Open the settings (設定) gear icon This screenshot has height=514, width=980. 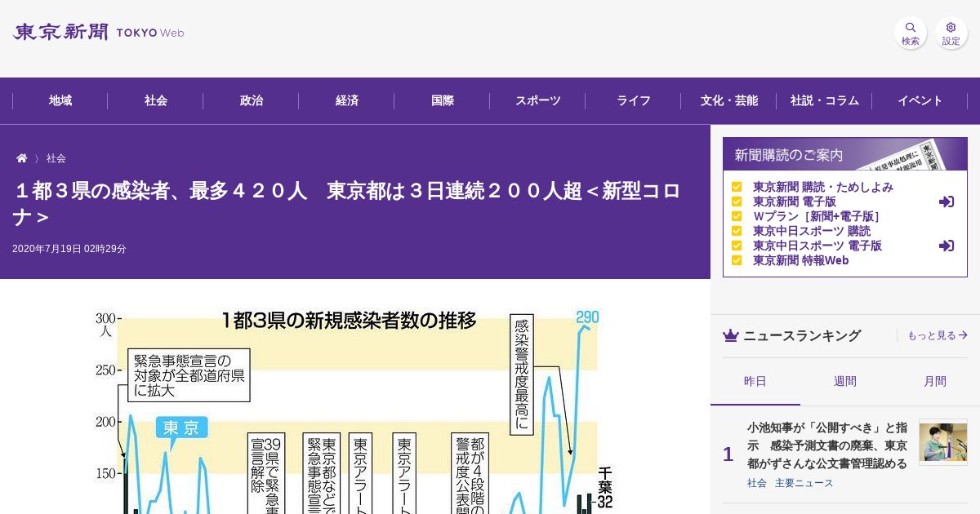(951, 33)
